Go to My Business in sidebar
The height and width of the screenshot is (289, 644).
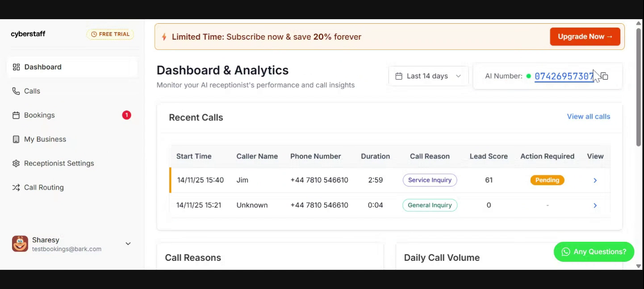45,140
